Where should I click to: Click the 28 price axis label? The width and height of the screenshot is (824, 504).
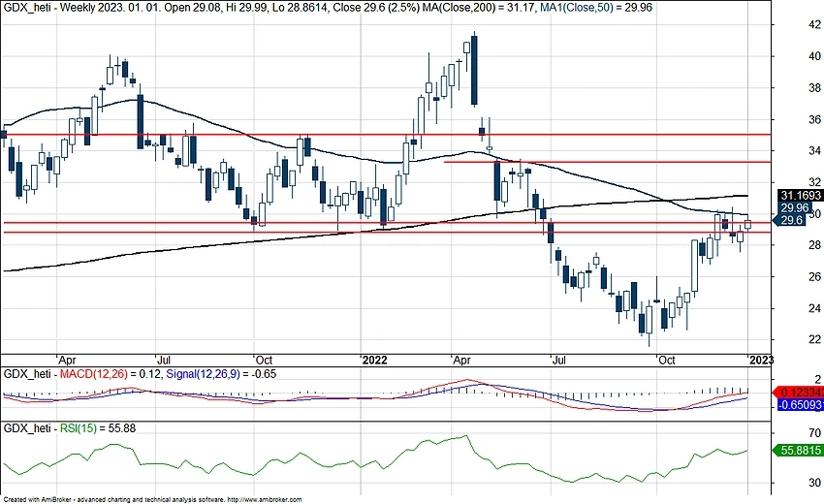814,245
